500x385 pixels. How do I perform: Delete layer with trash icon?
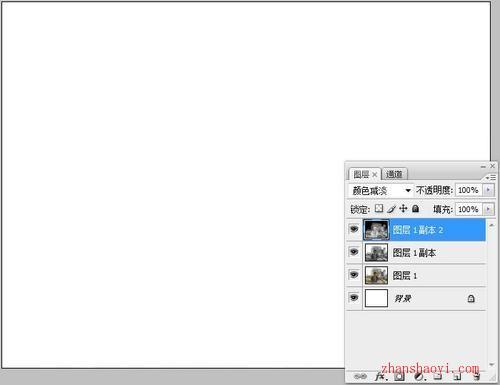(477, 377)
